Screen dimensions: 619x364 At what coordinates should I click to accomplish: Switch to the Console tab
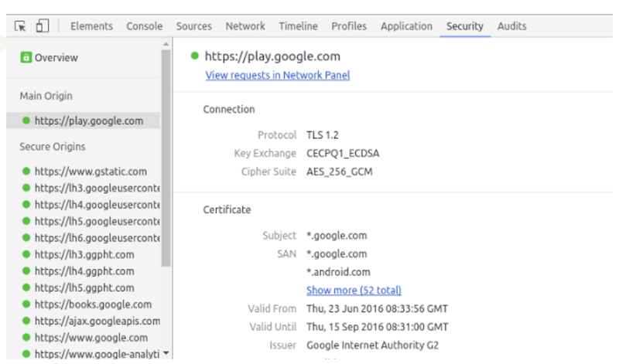point(145,26)
